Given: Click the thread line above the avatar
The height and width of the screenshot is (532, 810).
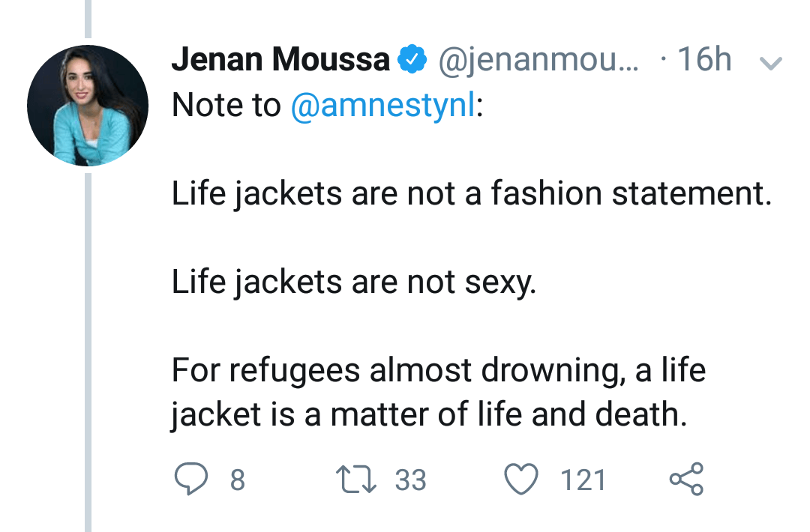Looking at the screenshot, I should [88, 18].
